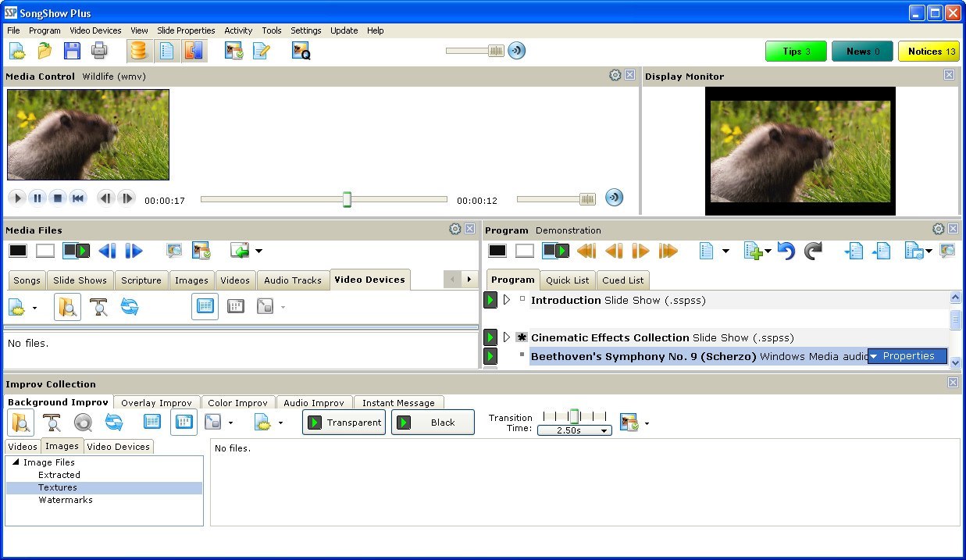The width and height of the screenshot is (966, 560).
Task: Rewind Wildlife video to the beginning
Action: [78, 198]
